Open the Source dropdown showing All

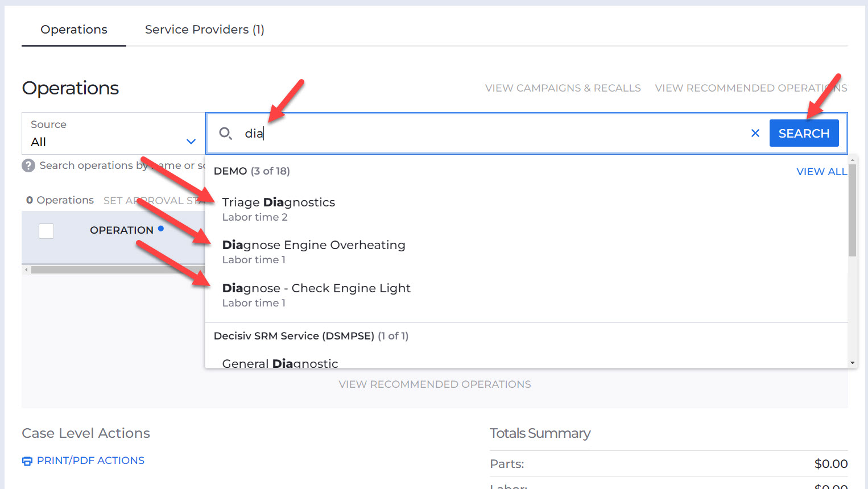(x=112, y=133)
